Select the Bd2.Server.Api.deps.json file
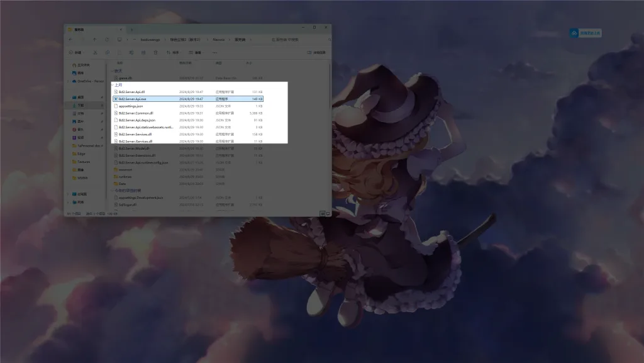The height and width of the screenshot is (363, 644). pyautogui.click(x=137, y=120)
